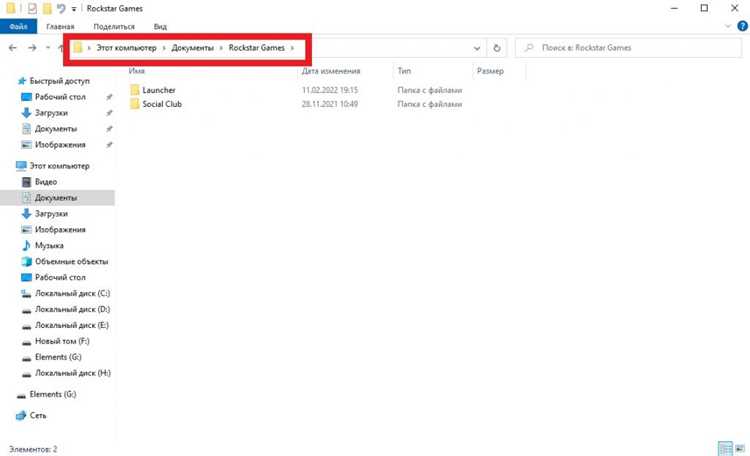Sort by the Размер column header

[490, 71]
